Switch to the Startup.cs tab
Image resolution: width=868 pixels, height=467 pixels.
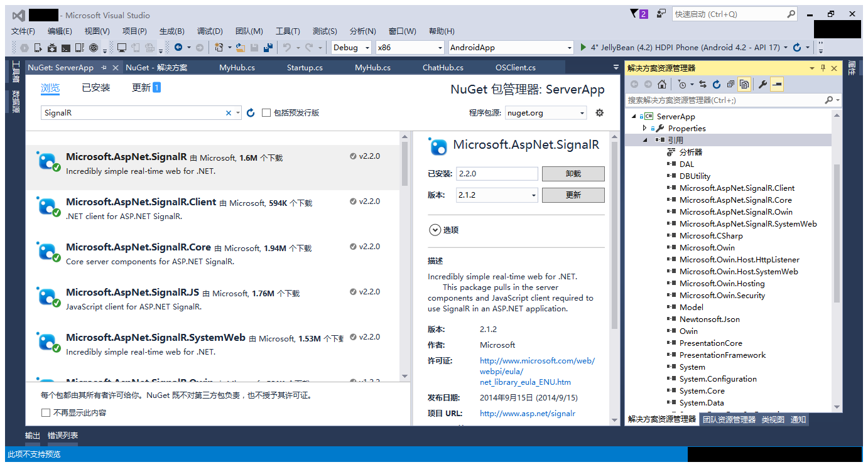tap(305, 68)
